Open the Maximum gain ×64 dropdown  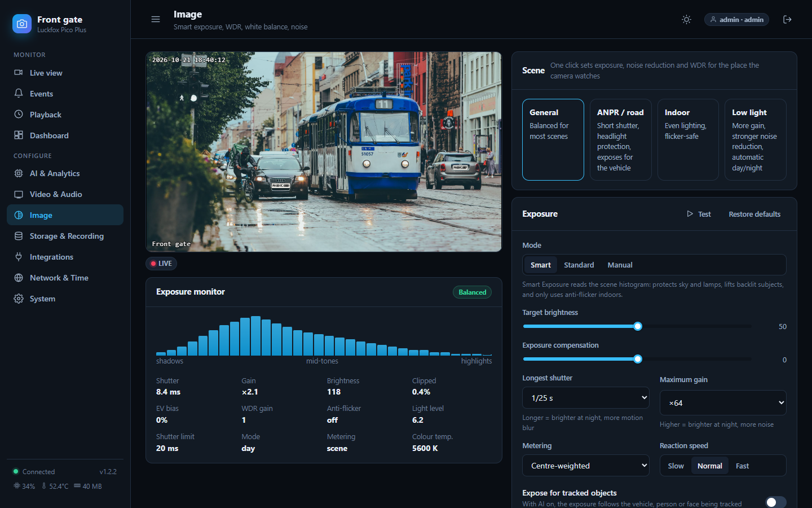pos(723,403)
